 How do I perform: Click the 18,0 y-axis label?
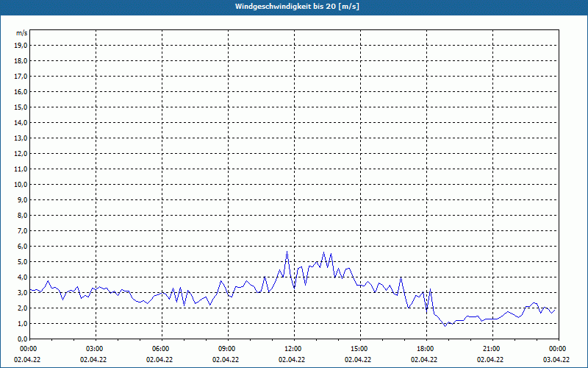[21, 61]
